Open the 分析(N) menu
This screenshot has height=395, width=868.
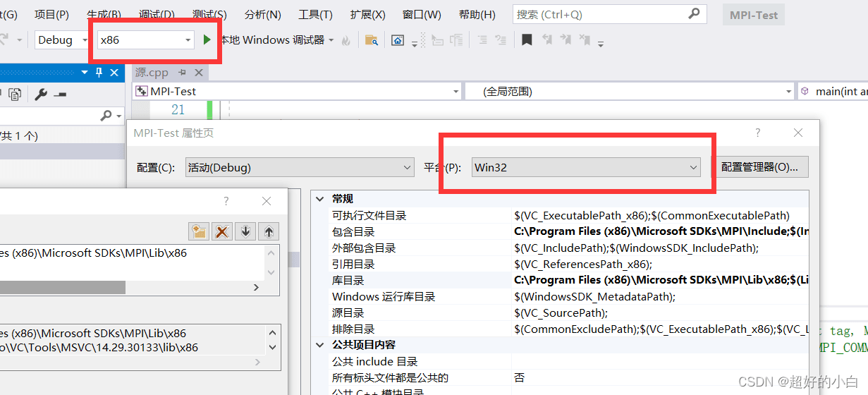(262, 14)
